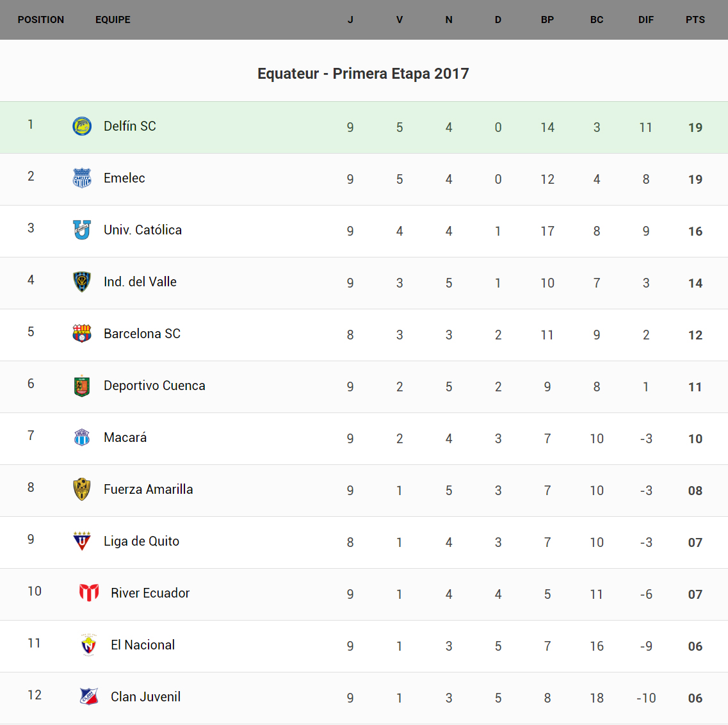
Task: Click the Emelec club logo
Action: click(x=82, y=178)
